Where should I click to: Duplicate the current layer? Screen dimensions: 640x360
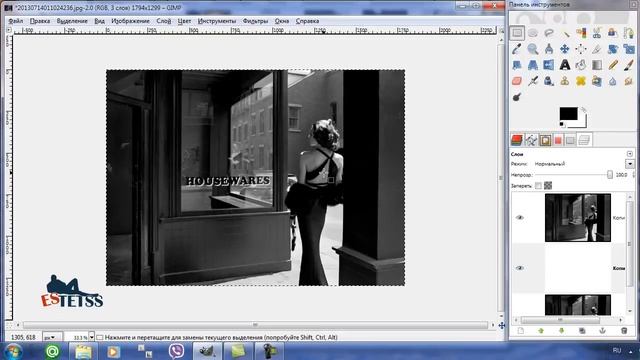tap(582, 331)
